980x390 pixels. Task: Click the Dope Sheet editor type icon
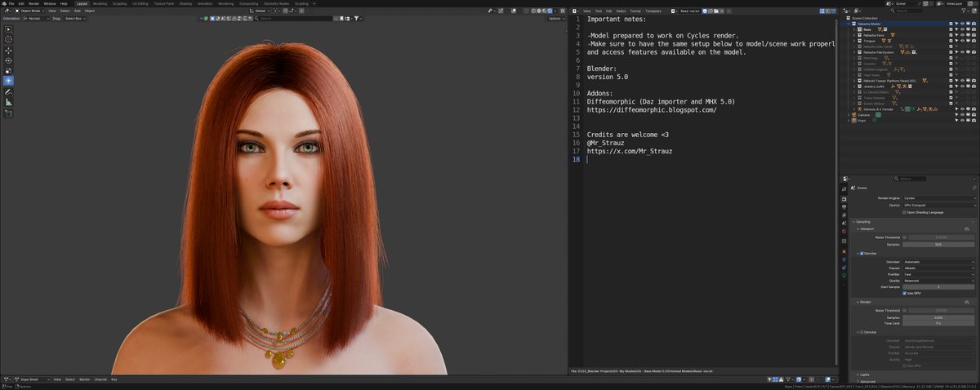pos(7,379)
